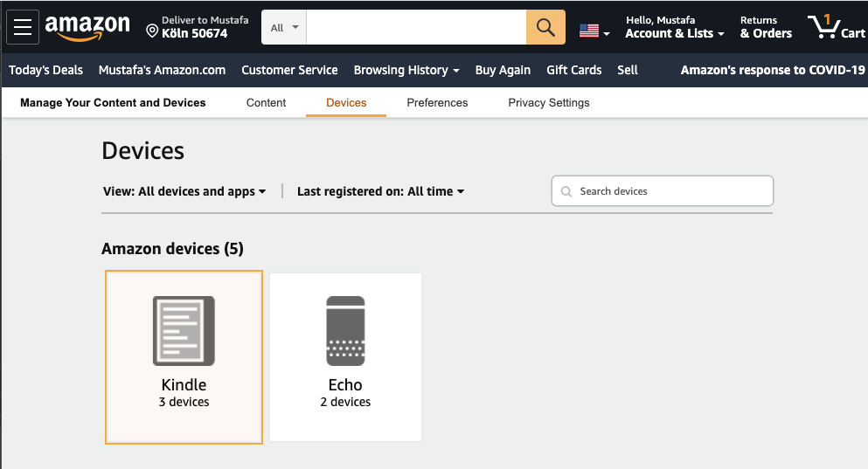Click the Buy Again link
Screen dimensions: 868x469
503,70
